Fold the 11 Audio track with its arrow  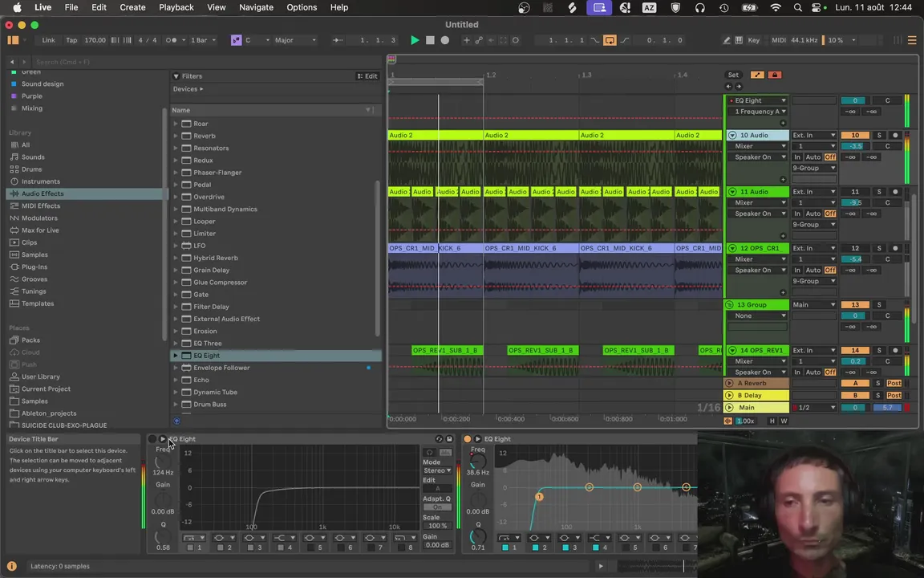[x=732, y=192]
